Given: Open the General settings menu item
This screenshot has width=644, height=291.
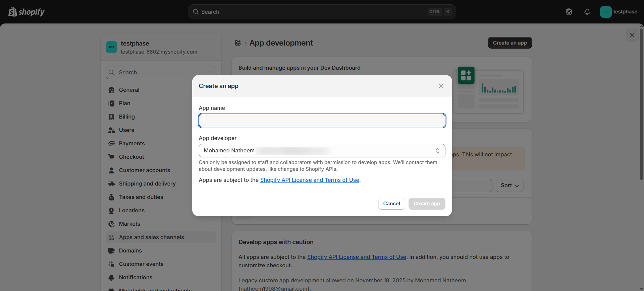Looking at the screenshot, I should pyautogui.click(x=129, y=90).
